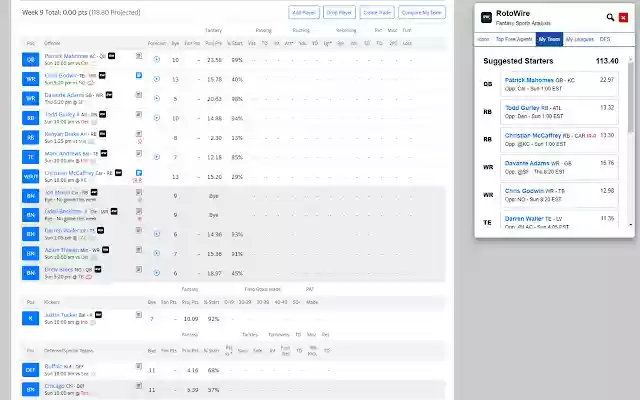Click BN slot button for Adam Thielen
This screenshot has height=400, width=640.
[31, 253]
